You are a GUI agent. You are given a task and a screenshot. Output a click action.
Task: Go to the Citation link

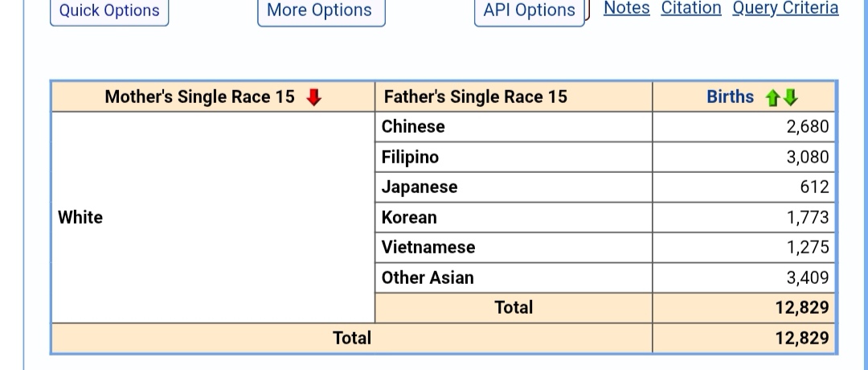(691, 8)
